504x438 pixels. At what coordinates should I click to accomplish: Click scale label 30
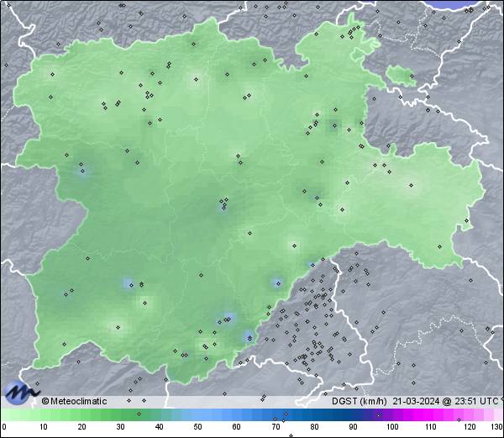click(120, 427)
